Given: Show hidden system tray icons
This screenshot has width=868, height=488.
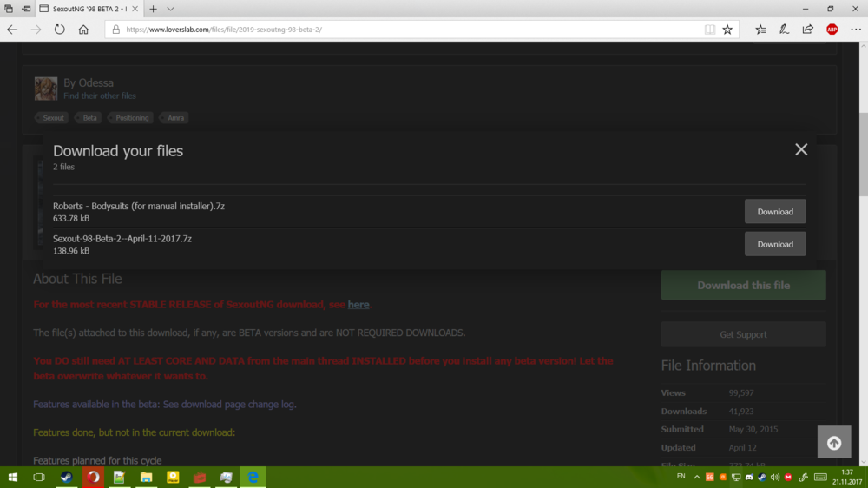Looking at the screenshot, I should (x=697, y=477).
